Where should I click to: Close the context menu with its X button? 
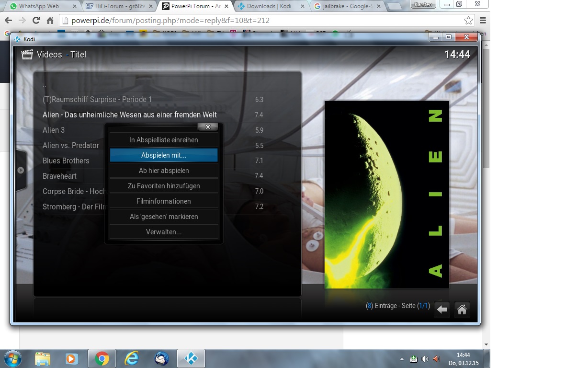(208, 127)
